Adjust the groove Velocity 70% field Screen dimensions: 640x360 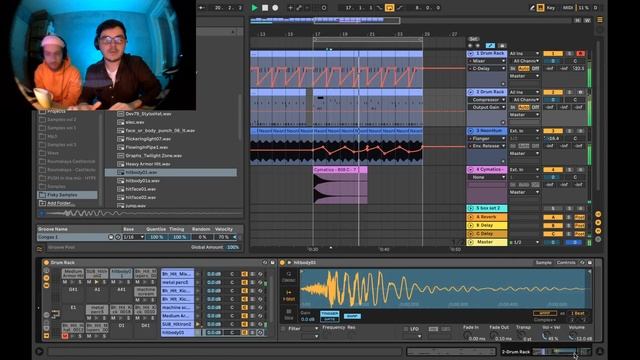[x=224, y=237]
